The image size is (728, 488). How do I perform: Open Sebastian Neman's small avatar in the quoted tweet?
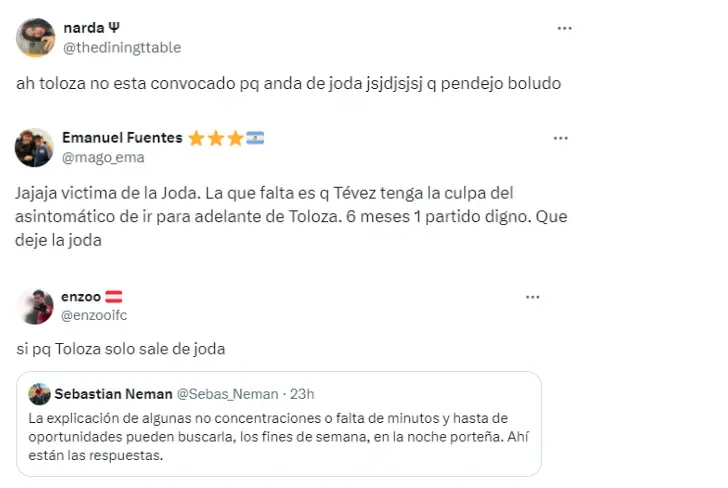tap(39, 394)
